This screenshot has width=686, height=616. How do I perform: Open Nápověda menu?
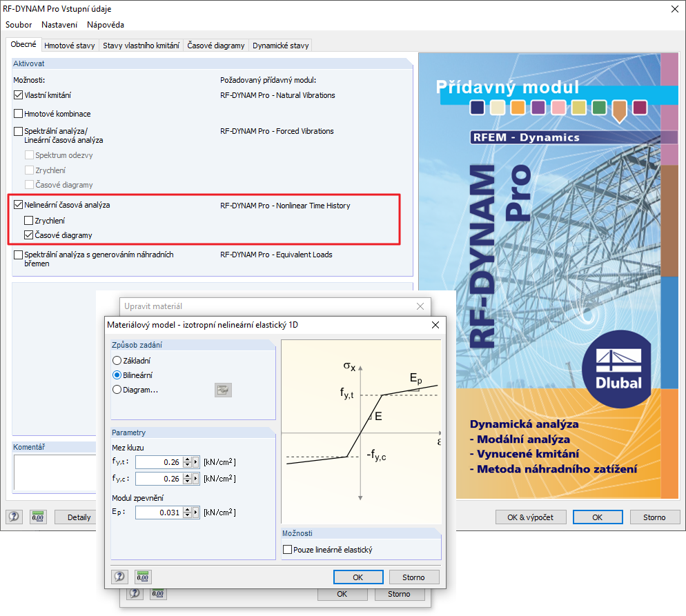coord(106,25)
